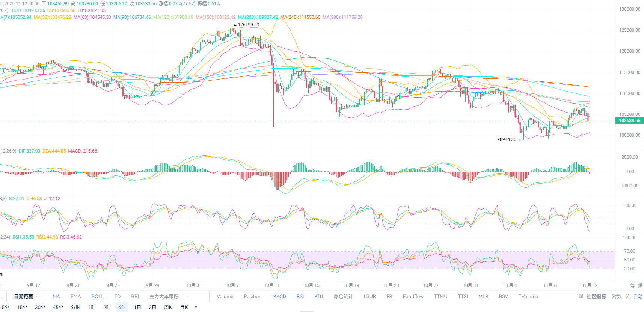The height and width of the screenshot is (312, 644).
Task: Show the Volume sub-indicator
Action: [225, 296]
